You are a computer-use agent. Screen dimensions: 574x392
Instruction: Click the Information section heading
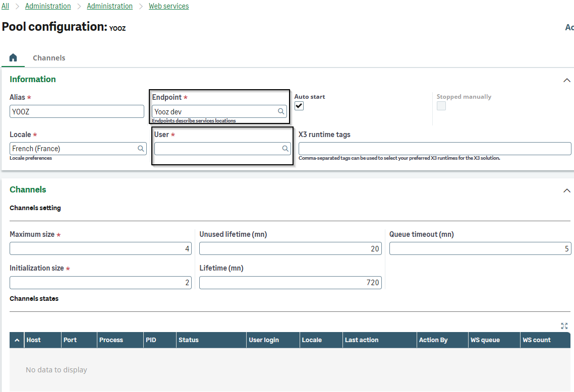33,79
